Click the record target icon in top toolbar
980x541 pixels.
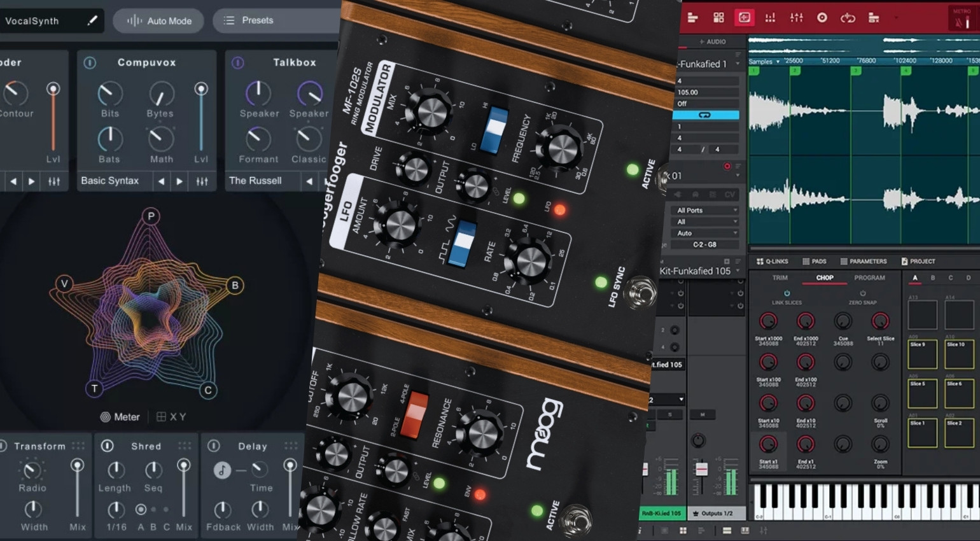pos(823,18)
